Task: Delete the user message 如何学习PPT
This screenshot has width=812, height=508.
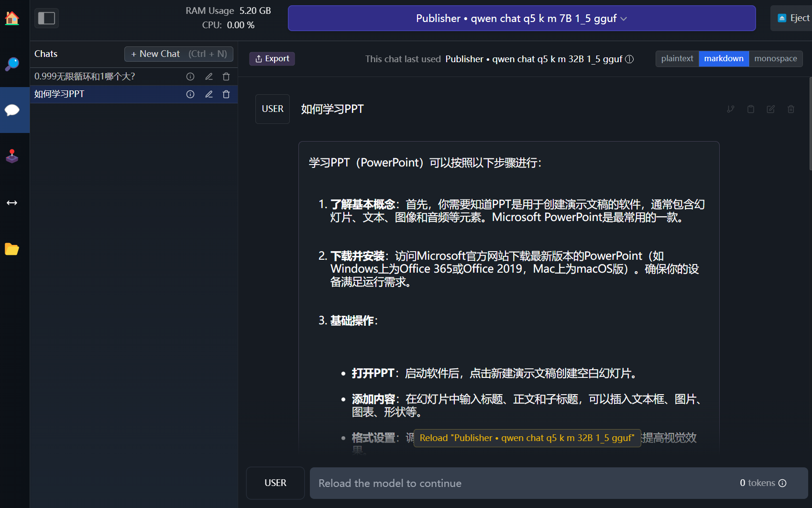Action: pyautogui.click(x=791, y=109)
